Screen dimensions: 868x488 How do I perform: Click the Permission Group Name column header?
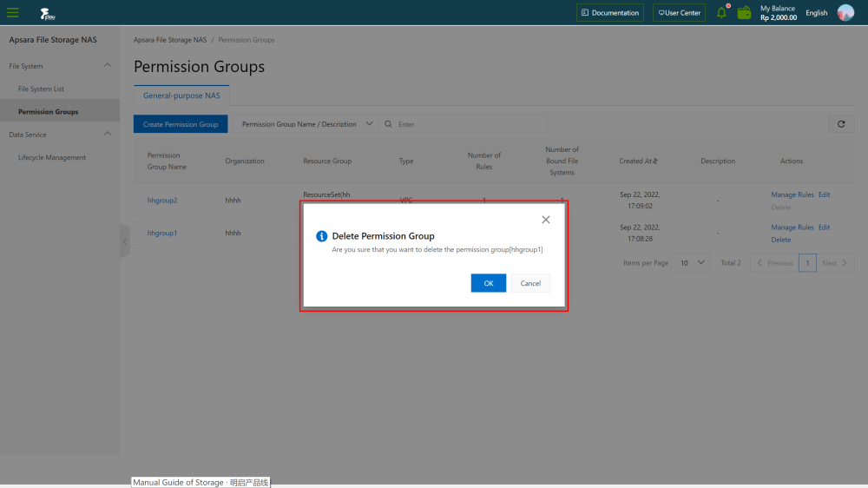(x=167, y=162)
